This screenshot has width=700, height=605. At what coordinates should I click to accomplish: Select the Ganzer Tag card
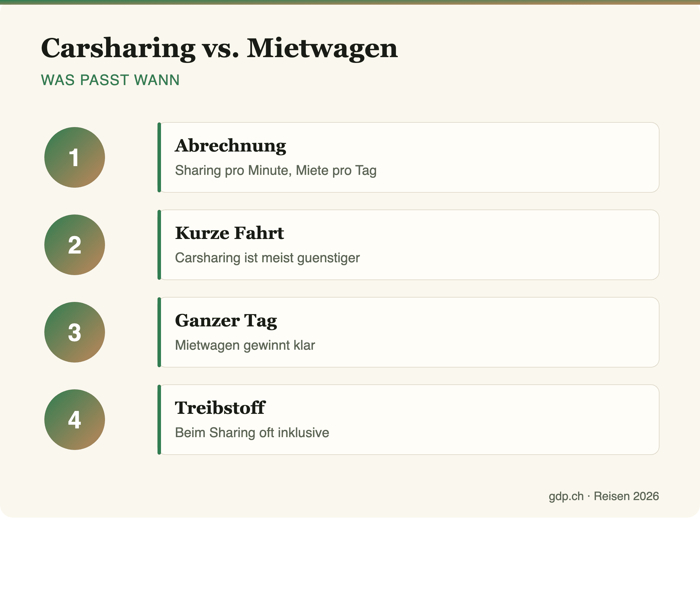(x=408, y=332)
